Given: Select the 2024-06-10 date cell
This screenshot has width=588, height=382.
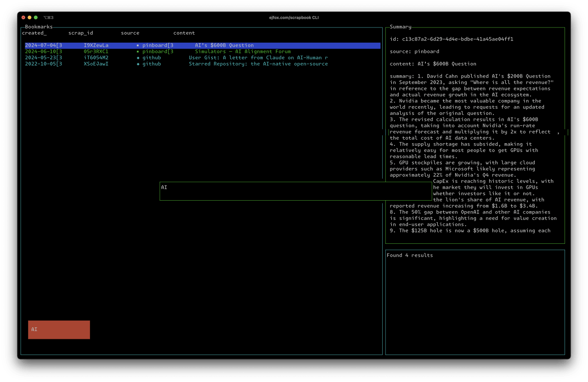Looking at the screenshot, I should (44, 52).
